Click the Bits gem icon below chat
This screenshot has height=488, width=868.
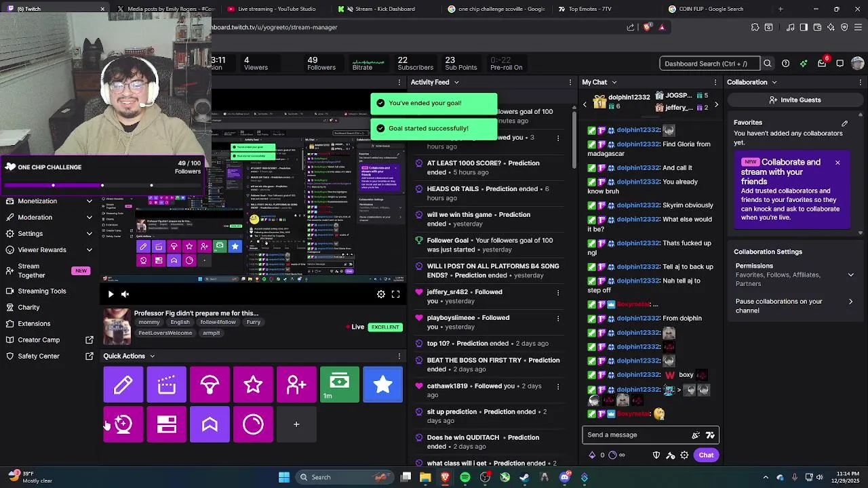click(x=592, y=455)
